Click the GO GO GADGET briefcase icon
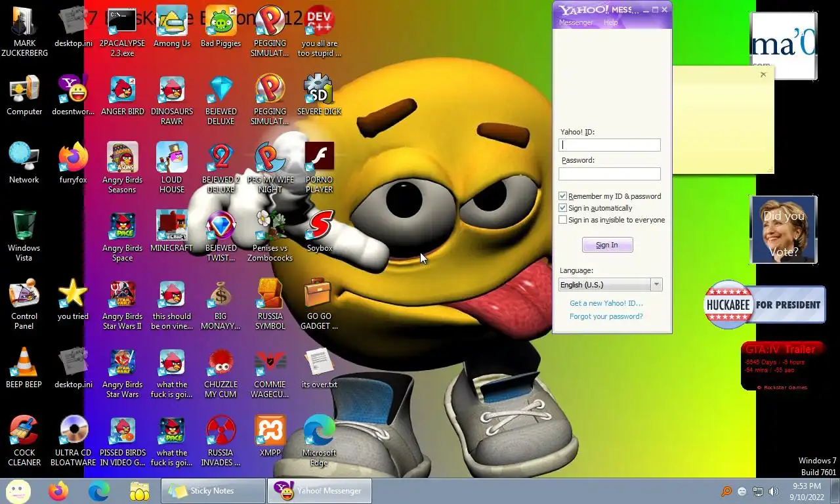This screenshot has width=840, height=504. pos(319,305)
